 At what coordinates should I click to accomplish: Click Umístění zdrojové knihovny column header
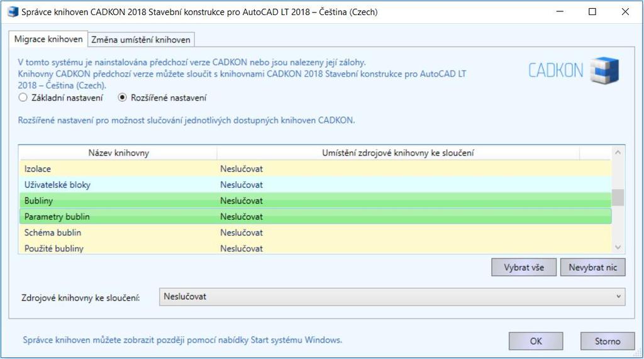(x=398, y=153)
